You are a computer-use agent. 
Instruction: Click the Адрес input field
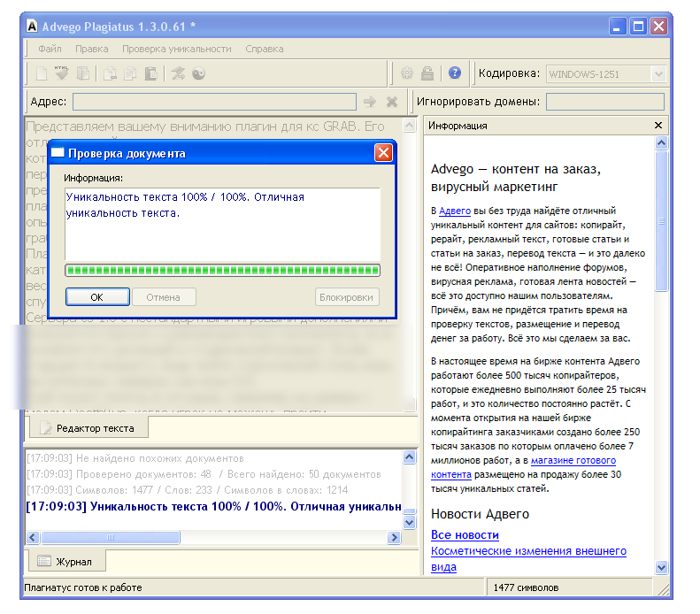[x=214, y=102]
